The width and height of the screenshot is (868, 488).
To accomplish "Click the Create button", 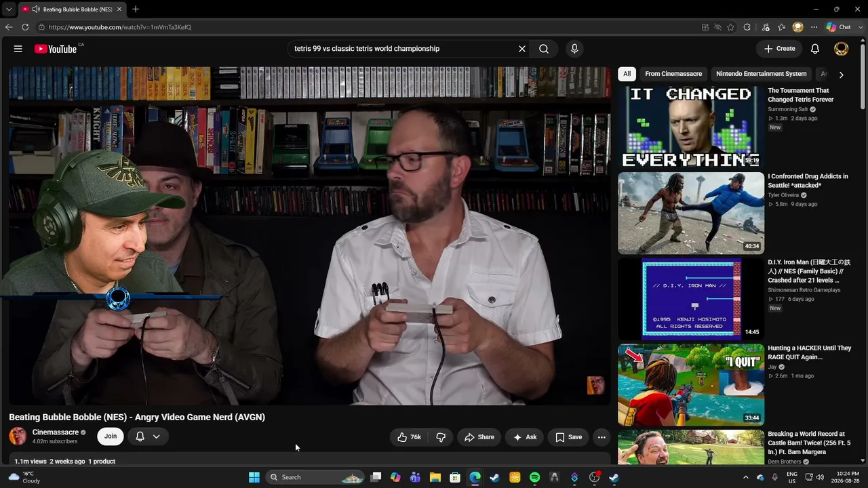I will pos(779,49).
